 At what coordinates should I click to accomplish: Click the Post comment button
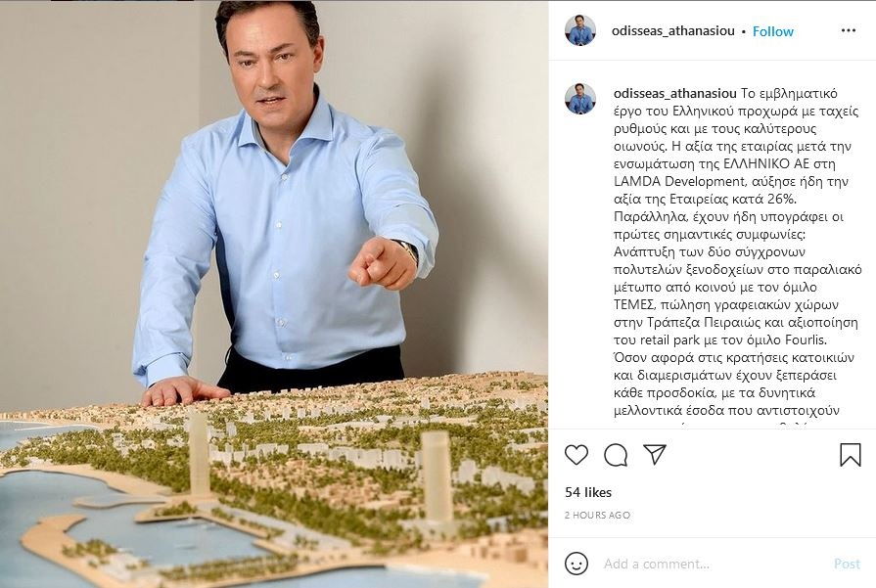pyautogui.click(x=847, y=564)
